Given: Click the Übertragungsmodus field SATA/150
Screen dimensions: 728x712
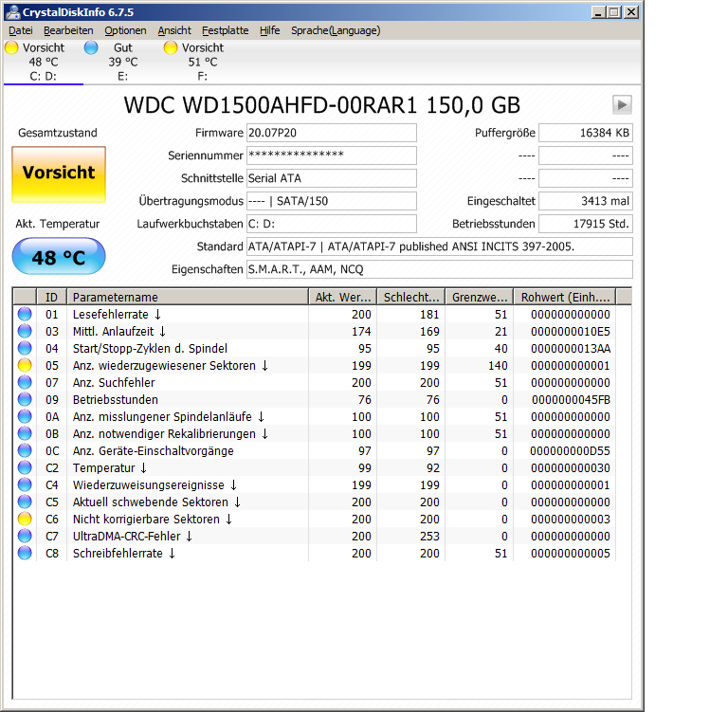Looking at the screenshot, I should click(332, 201).
